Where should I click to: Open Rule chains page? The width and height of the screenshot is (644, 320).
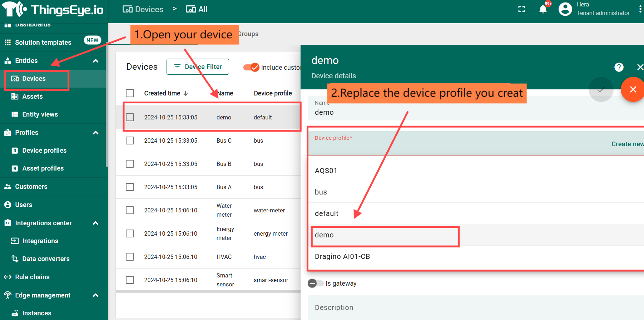pyautogui.click(x=32, y=277)
